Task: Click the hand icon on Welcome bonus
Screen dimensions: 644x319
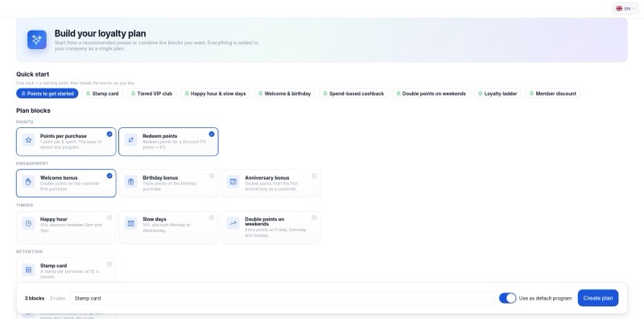Action: [28, 182]
